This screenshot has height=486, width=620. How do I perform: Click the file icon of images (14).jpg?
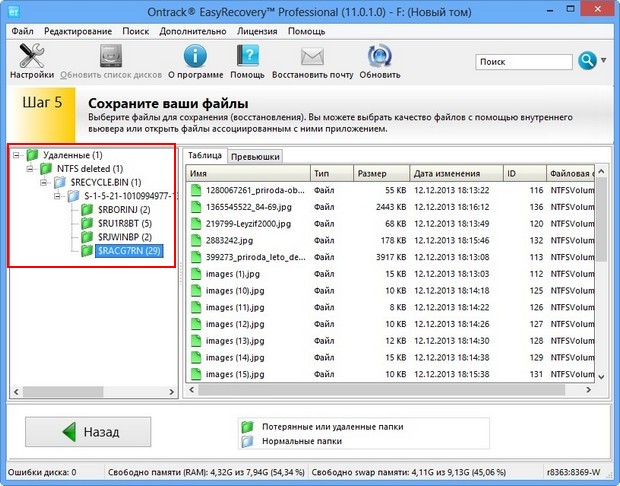196,357
